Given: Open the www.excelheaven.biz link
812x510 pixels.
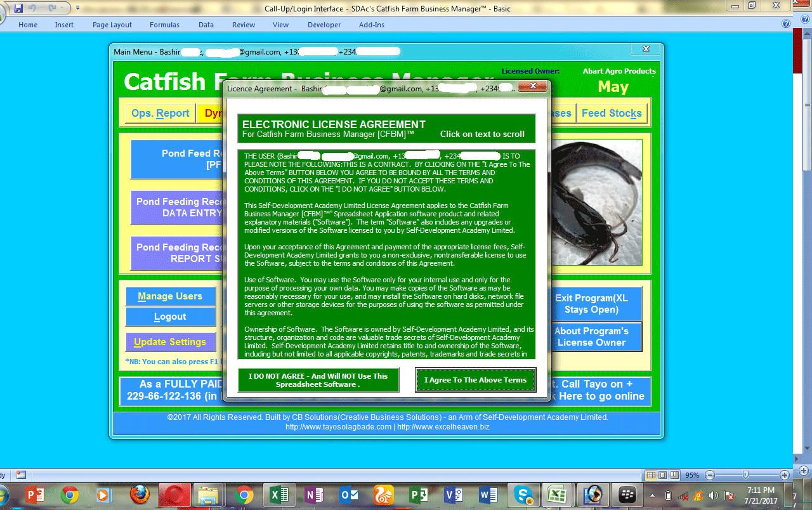Looking at the screenshot, I should pyautogui.click(x=443, y=427).
